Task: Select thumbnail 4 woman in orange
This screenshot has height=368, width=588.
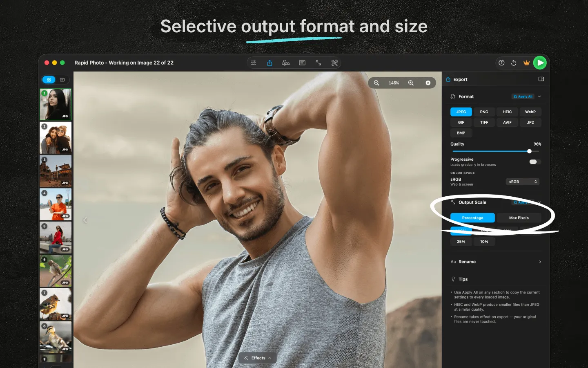Action: 56,204
